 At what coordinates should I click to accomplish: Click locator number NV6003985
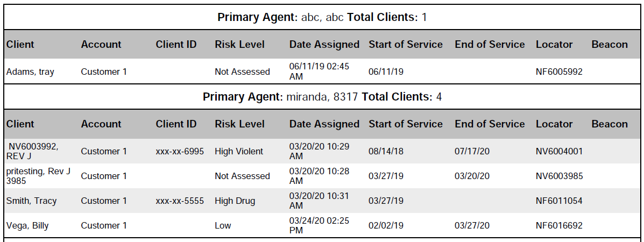click(x=559, y=176)
